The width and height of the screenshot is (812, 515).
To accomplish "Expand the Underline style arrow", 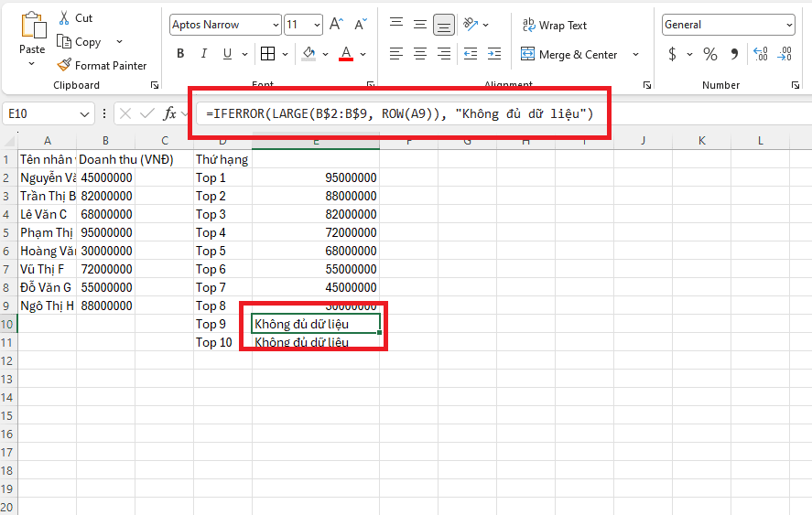I will point(245,54).
